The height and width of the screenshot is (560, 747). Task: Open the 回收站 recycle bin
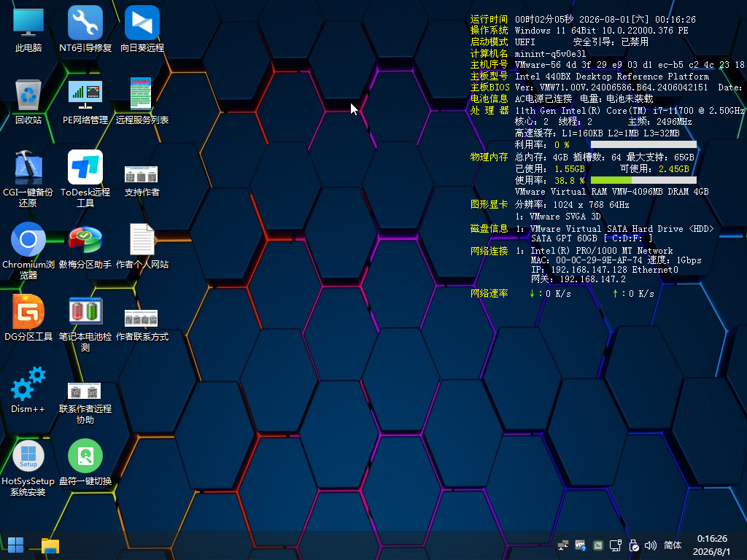(28, 101)
